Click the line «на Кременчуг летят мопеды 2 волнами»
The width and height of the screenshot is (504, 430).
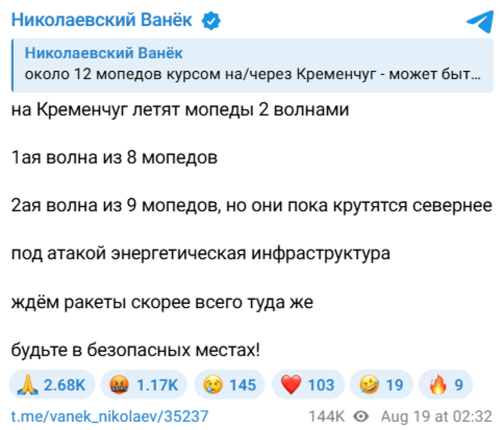180,111
